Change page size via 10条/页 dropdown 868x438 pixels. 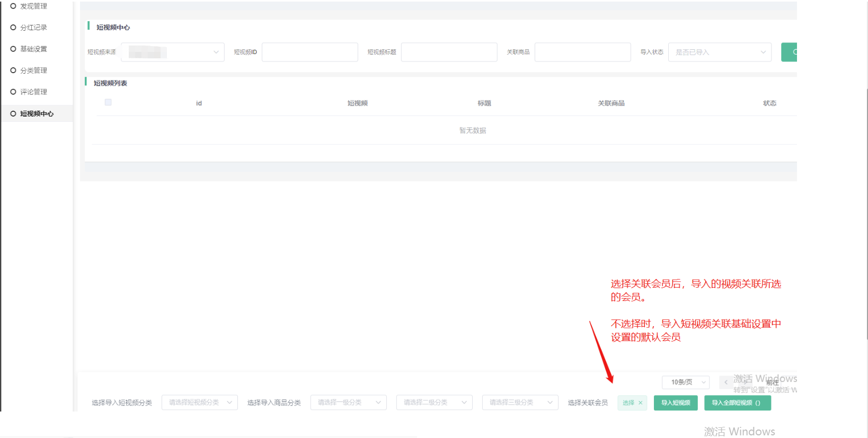point(685,382)
